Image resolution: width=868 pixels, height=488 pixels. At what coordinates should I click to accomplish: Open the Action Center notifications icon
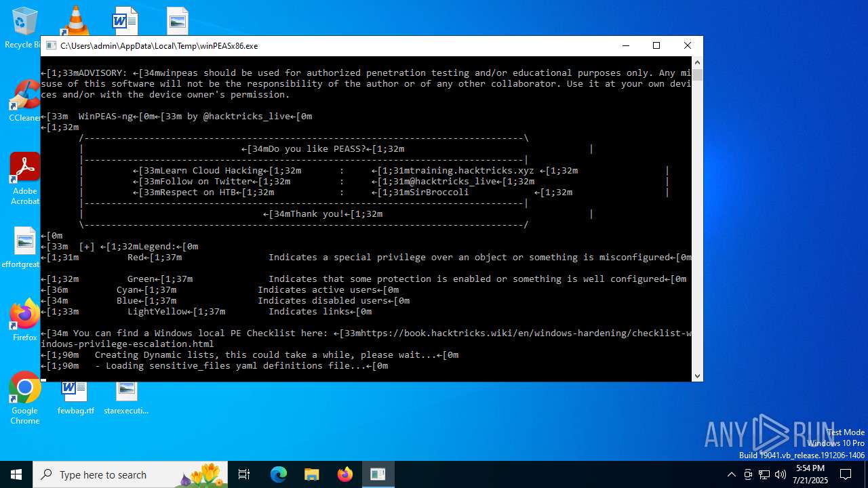[846, 474]
